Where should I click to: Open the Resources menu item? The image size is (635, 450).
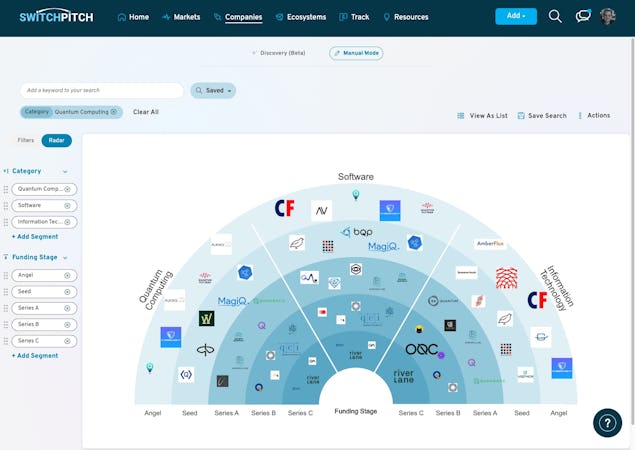406,17
